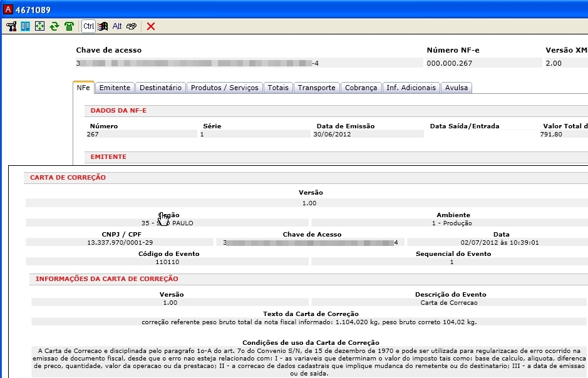Click the Sequencial do Evento value
This screenshot has height=378, width=588.
point(452,262)
